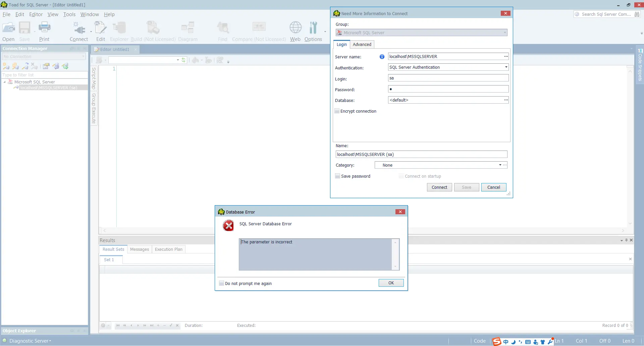This screenshot has height=346, width=644.
Task: Close the Database Error dialog
Action: (x=400, y=212)
